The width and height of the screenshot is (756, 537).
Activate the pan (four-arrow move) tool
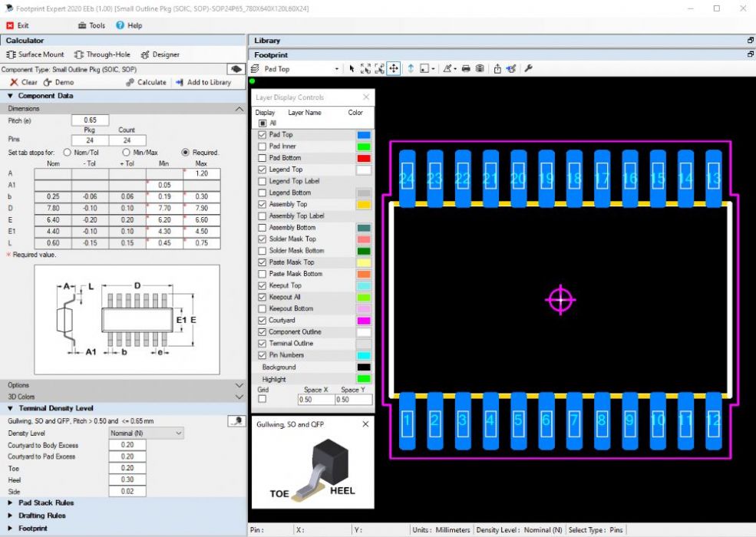point(393,69)
